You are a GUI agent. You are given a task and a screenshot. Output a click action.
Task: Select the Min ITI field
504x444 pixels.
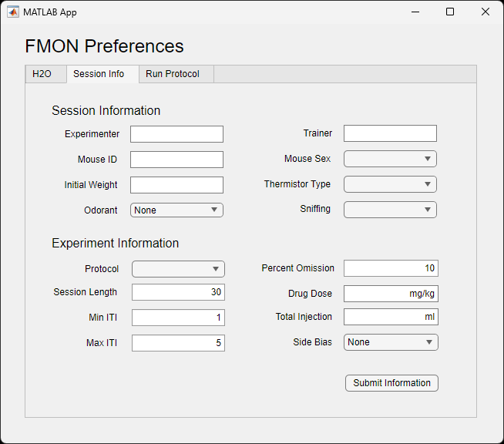(178, 318)
